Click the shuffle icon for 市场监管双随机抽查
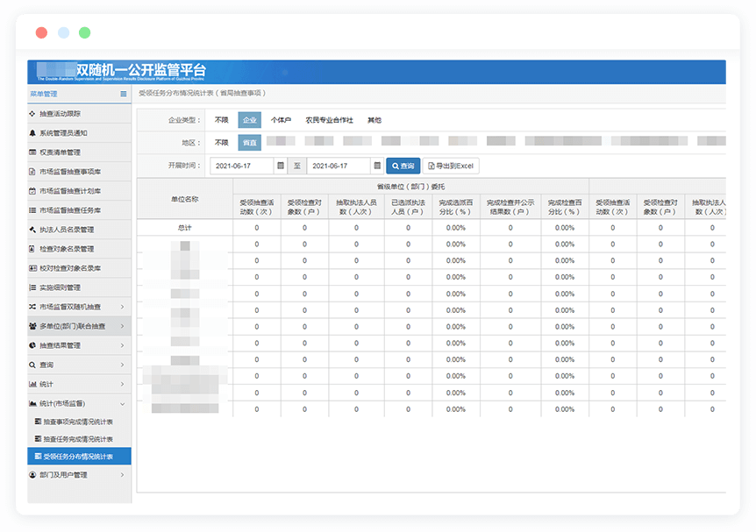The image size is (756, 532). pos(33,307)
